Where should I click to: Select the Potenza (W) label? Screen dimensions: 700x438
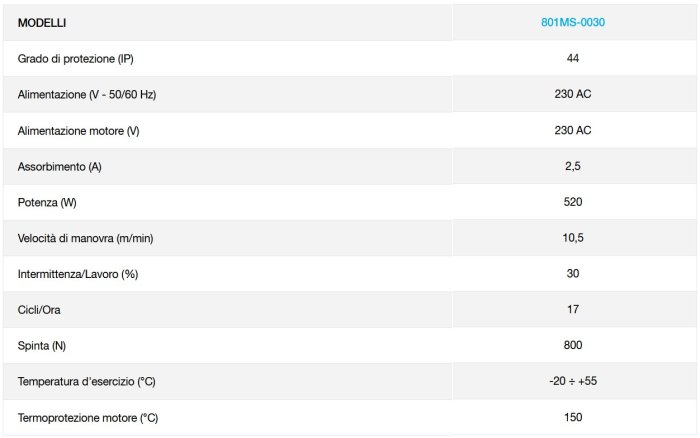[x=47, y=202]
